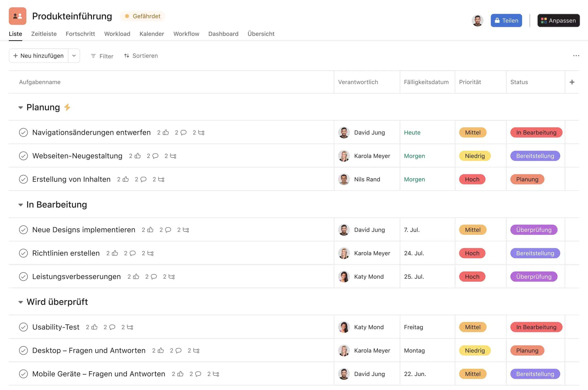Switch to the Zeitleiste tab
The image size is (588, 390).
44,34
